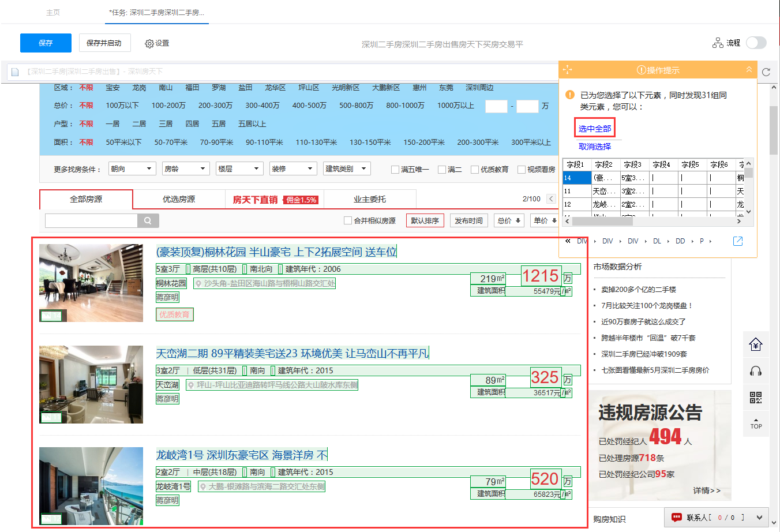Switch to the 全部房源 tab
Image resolution: width=780 pixels, height=532 pixels.
pyautogui.click(x=86, y=199)
